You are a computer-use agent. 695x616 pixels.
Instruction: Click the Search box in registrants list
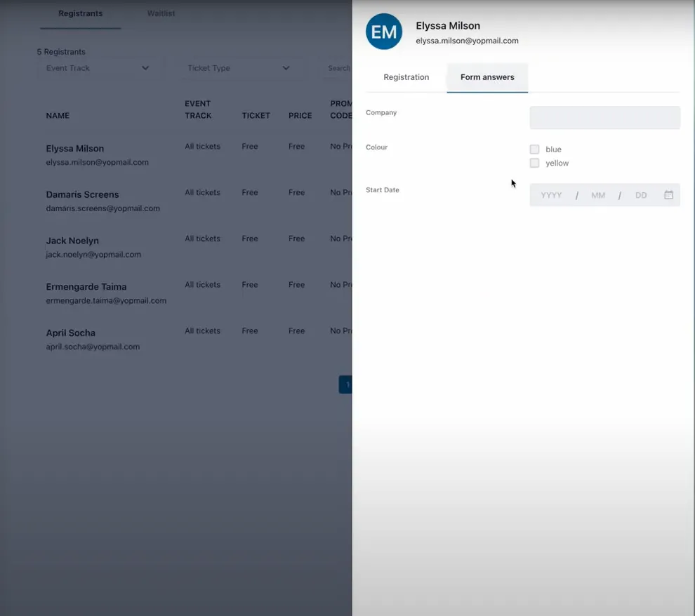[338, 68]
